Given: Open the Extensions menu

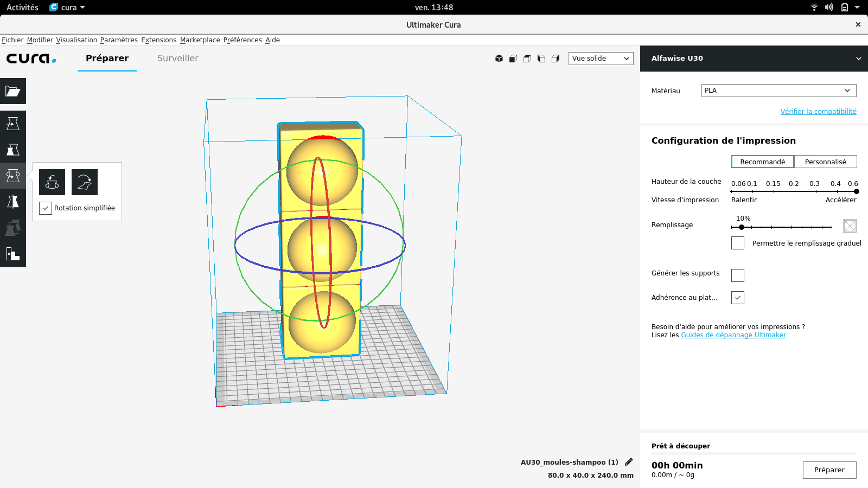Looking at the screenshot, I should tap(159, 40).
